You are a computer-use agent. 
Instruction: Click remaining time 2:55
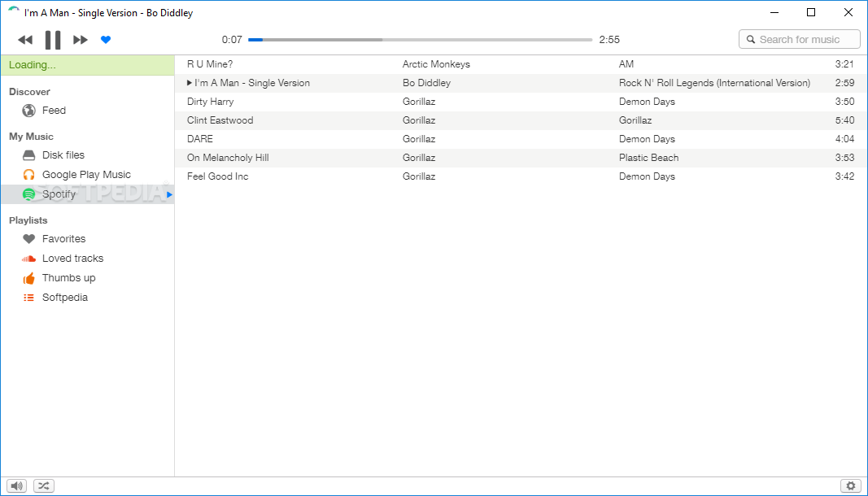(609, 40)
